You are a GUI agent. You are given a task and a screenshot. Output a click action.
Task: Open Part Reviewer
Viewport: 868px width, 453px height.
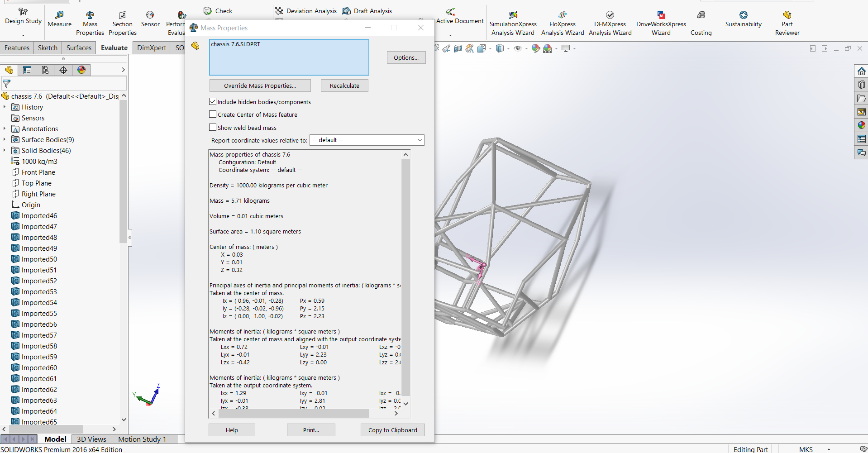tap(787, 24)
